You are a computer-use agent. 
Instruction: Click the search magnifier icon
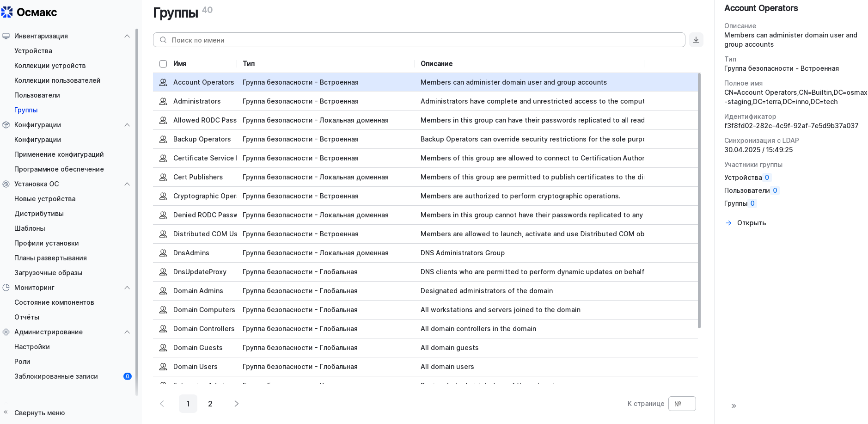[163, 40]
